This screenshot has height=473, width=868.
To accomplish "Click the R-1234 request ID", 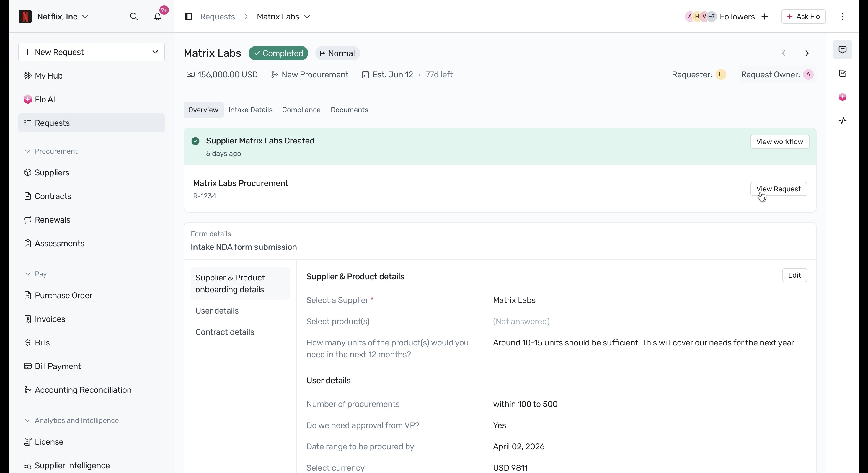I will (205, 196).
